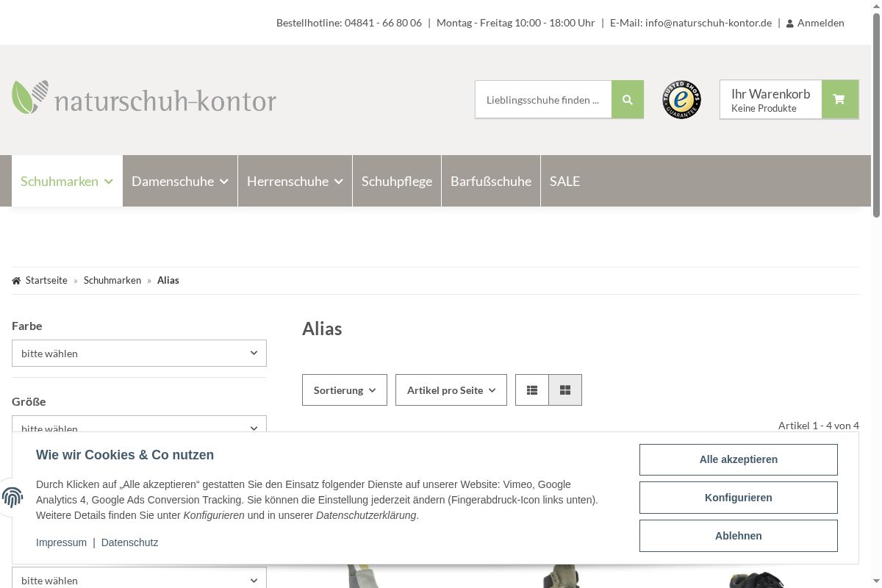Click the page vertical scrollbar
Viewport: 882px width, 588px height.
pyautogui.click(x=876, y=294)
